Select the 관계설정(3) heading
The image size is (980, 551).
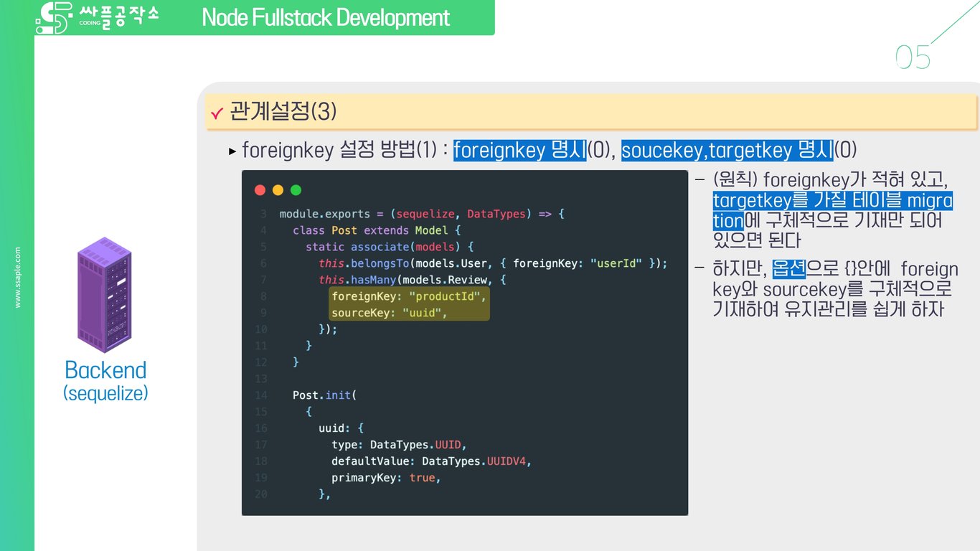point(283,112)
